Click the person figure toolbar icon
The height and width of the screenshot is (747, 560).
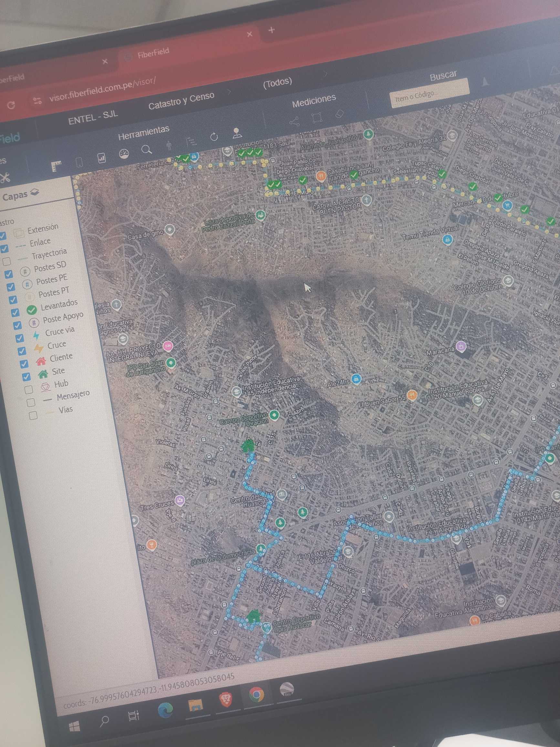(170, 145)
